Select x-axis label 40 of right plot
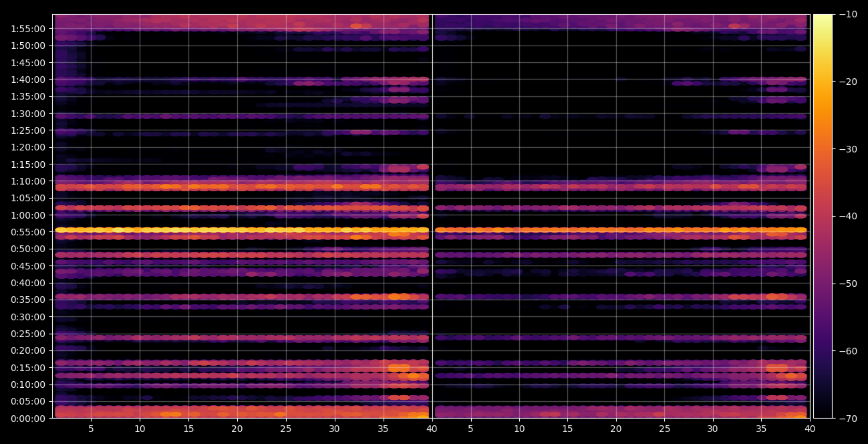 pos(810,428)
